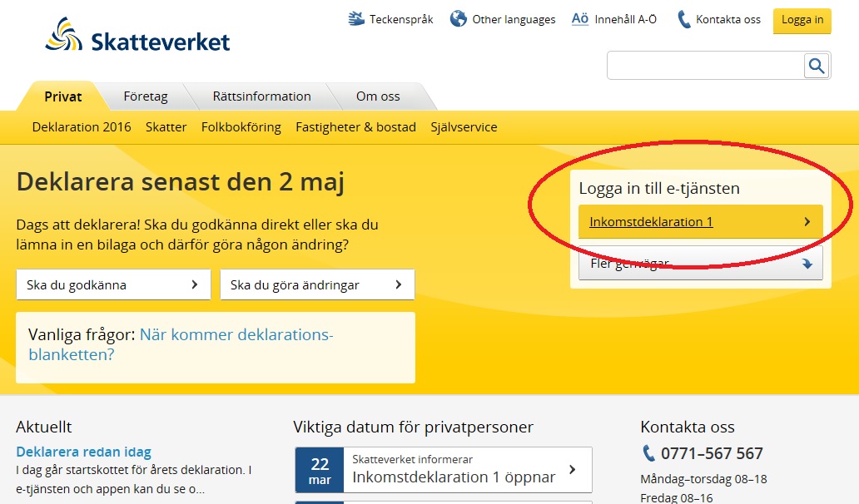Click the arrow on Inkomstdeklaration 1 button
859x504 pixels.
coord(807,221)
